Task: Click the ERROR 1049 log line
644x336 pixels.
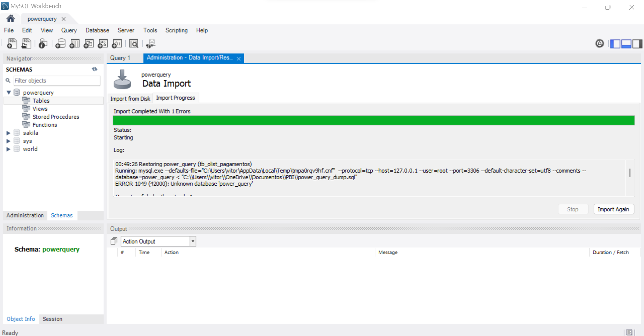Action: (x=184, y=184)
